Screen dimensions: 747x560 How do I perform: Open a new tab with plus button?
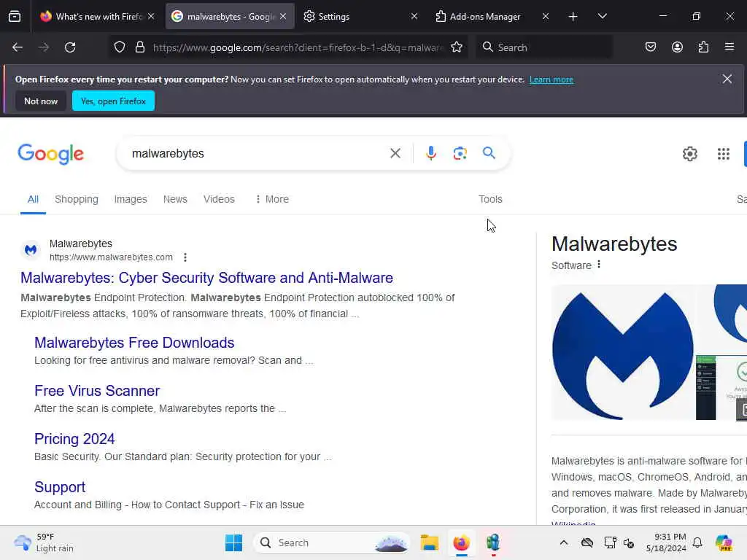(x=573, y=17)
